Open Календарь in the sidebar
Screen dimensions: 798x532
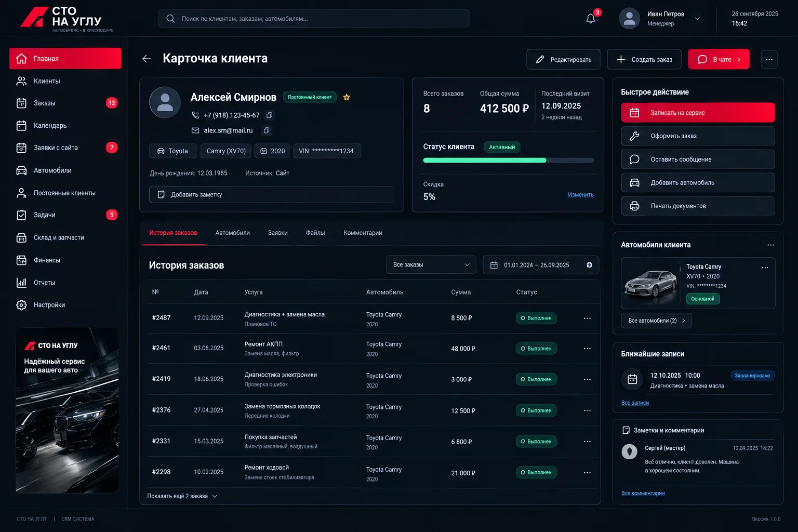[65, 125]
